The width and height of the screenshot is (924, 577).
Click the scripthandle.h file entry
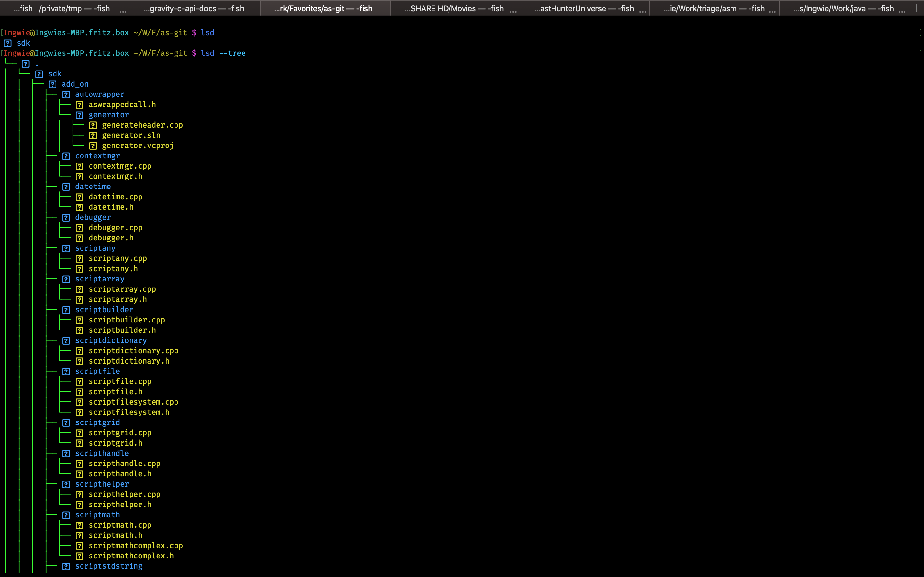(x=120, y=473)
